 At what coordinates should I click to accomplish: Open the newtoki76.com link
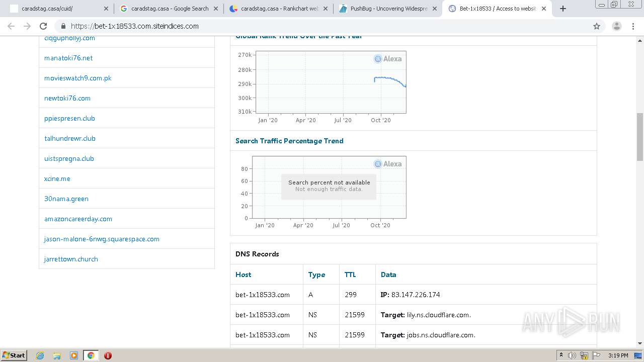(x=67, y=98)
